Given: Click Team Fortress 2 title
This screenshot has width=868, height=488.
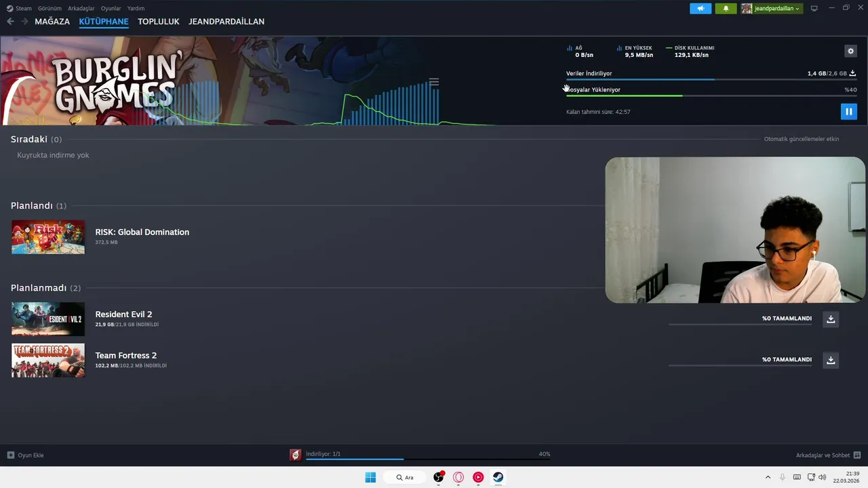Looking at the screenshot, I should click(126, 355).
